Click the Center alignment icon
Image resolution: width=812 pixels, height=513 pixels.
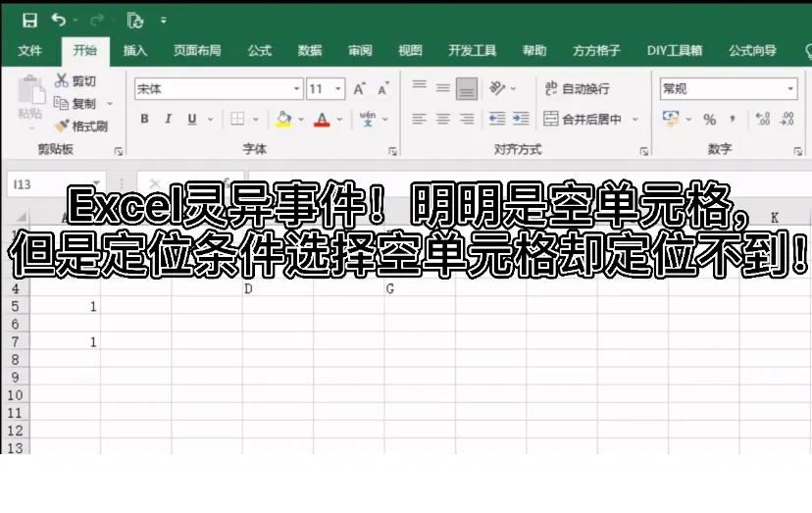[x=442, y=120]
